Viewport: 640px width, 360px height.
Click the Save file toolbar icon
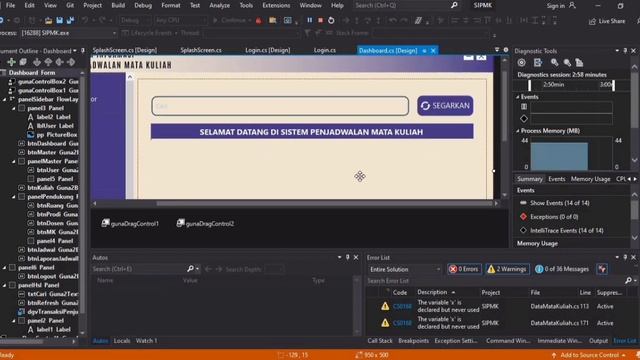pyautogui.click(x=60, y=20)
